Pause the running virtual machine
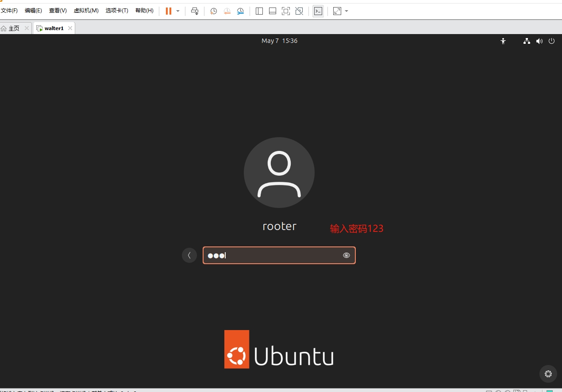The image size is (562, 392). [168, 11]
